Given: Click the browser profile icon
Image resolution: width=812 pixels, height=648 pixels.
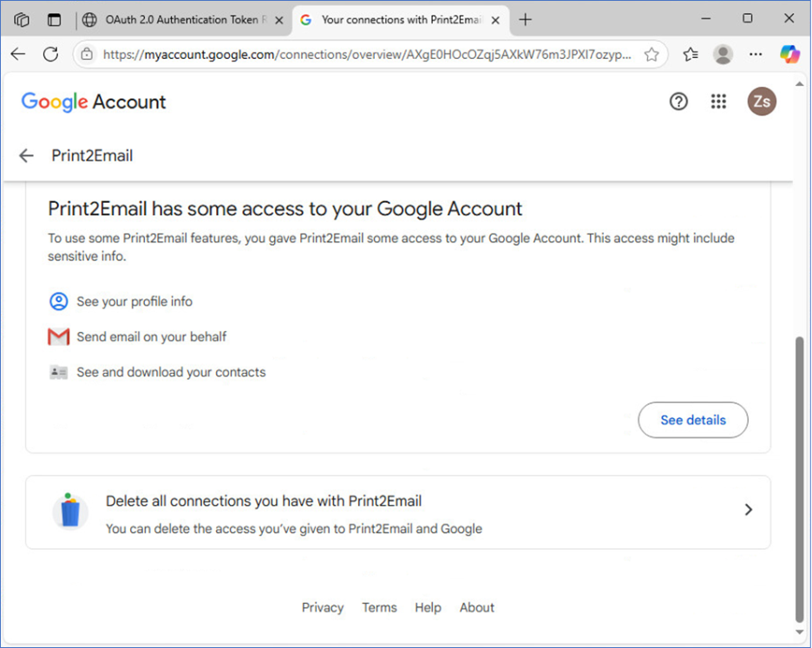Looking at the screenshot, I should 723,54.
